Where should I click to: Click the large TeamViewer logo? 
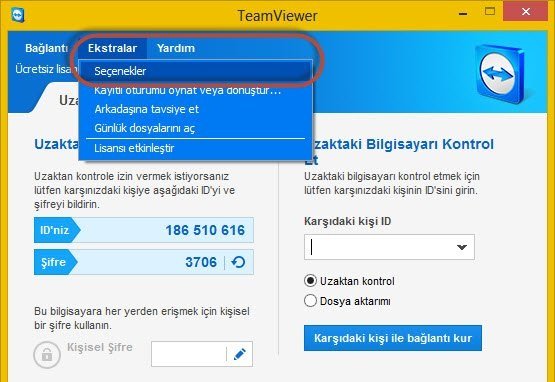click(x=500, y=74)
